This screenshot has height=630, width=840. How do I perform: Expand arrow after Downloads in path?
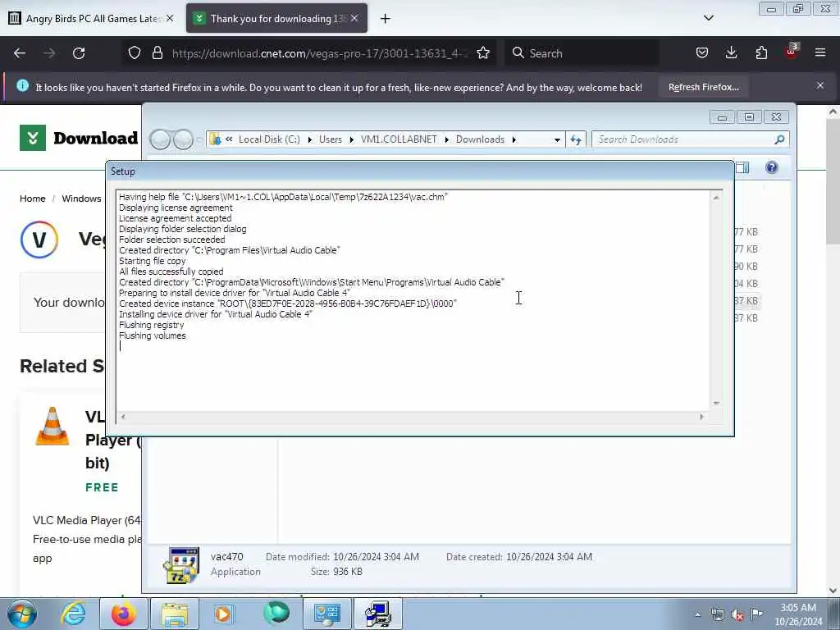[x=514, y=139]
